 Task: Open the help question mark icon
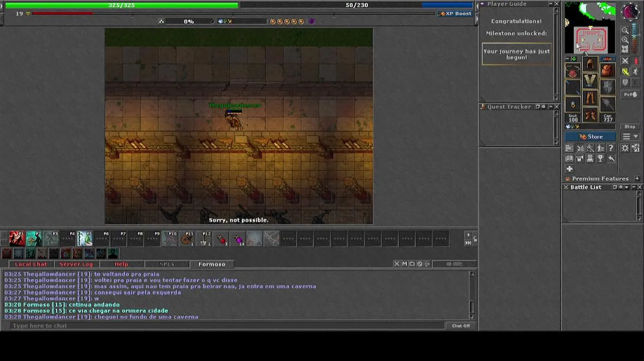pos(611,148)
